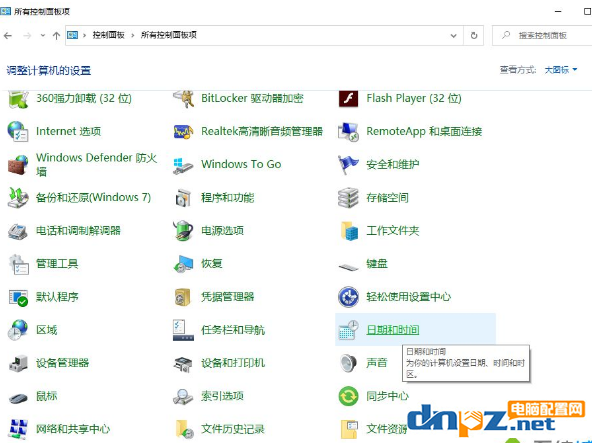Open the 同步中心 link

[x=387, y=396]
